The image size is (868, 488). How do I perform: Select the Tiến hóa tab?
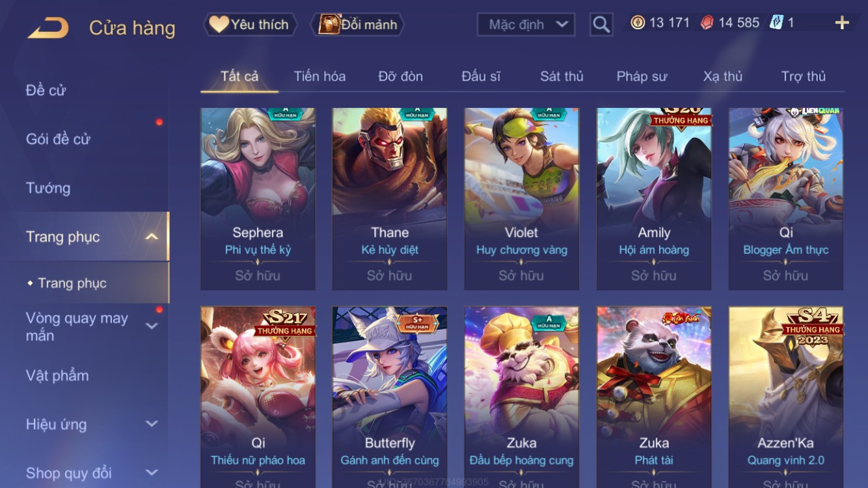(319, 76)
